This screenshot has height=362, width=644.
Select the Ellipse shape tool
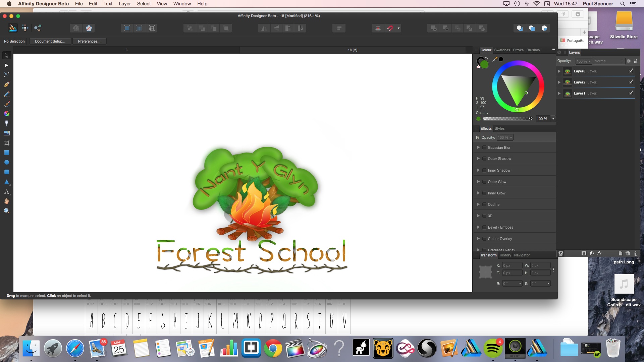[6, 162]
